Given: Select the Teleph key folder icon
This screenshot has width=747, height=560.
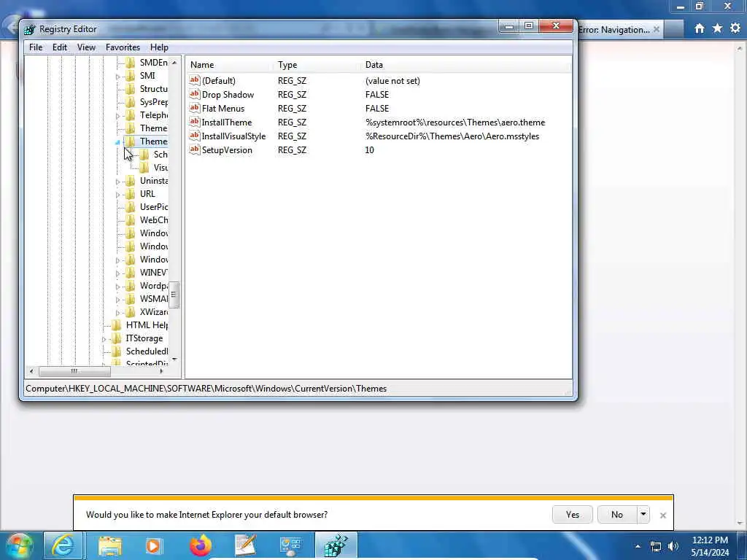Looking at the screenshot, I should [x=130, y=114].
